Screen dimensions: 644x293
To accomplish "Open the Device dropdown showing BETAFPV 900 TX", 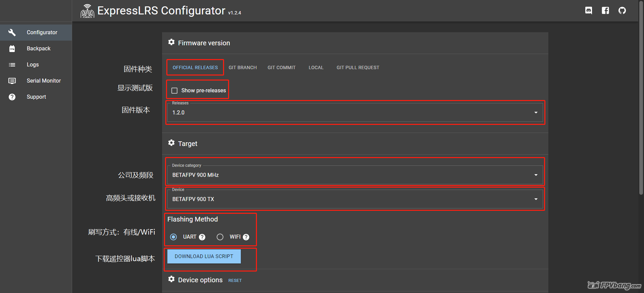I will point(355,199).
